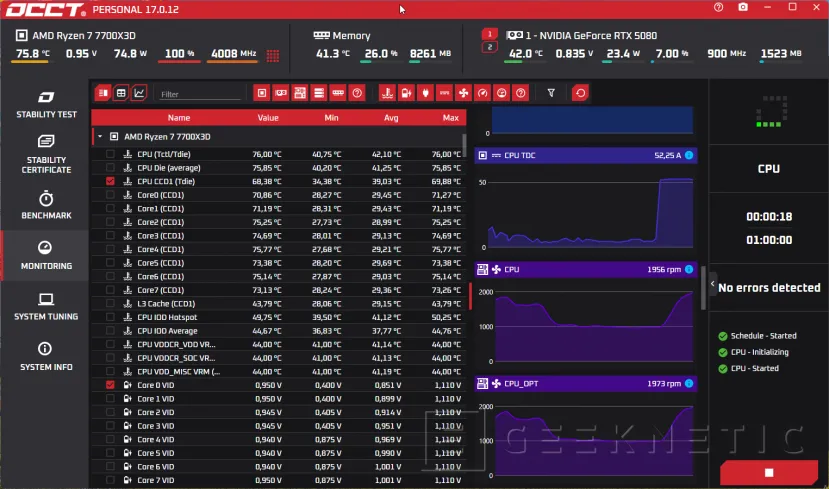Click the Memory header summary
Image resolution: width=829 pixels, height=489 pixels.
[383, 46]
